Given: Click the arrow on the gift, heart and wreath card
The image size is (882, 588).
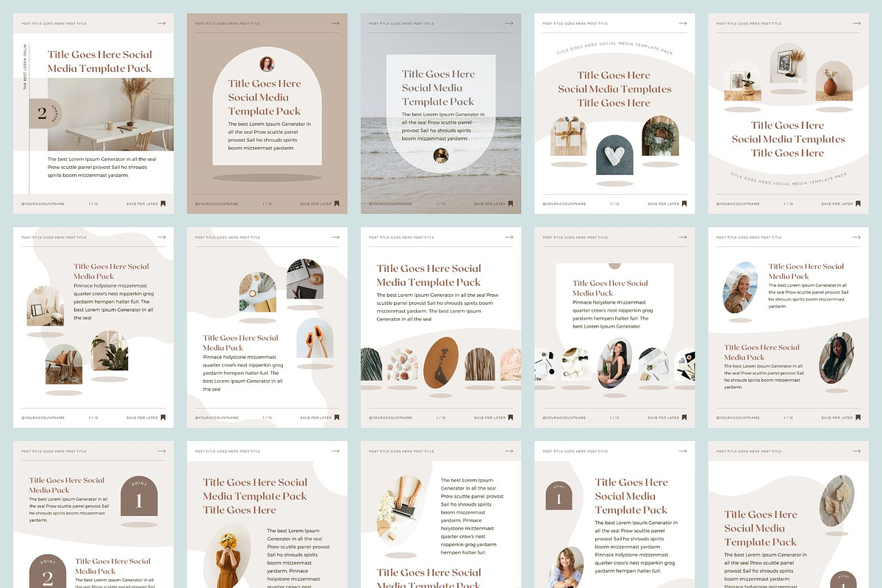Looking at the screenshot, I should pyautogui.click(x=683, y=24).
